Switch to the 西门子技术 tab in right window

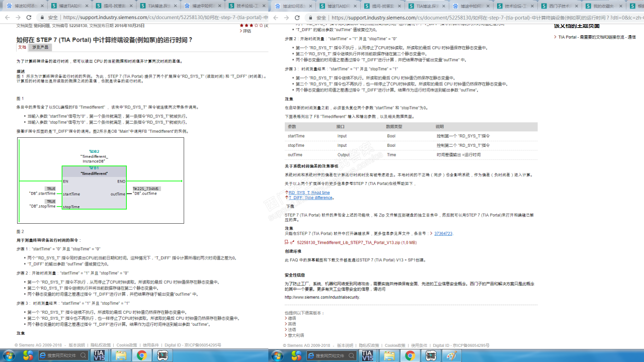click(559, 6)
